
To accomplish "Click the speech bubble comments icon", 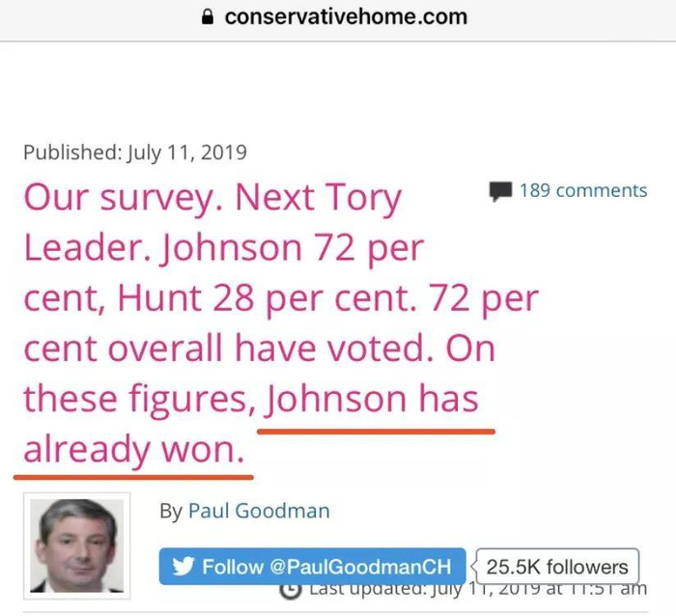I will (x=500, y=191).
